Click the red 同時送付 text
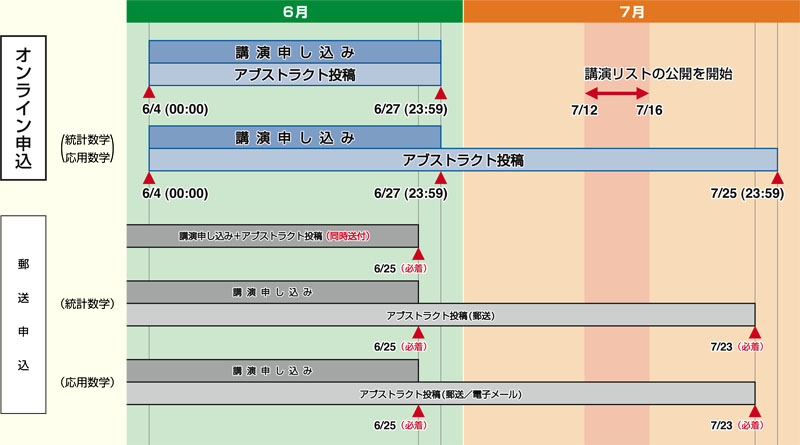800x445 pixels. pyautogui.click(x=348, y=237)
